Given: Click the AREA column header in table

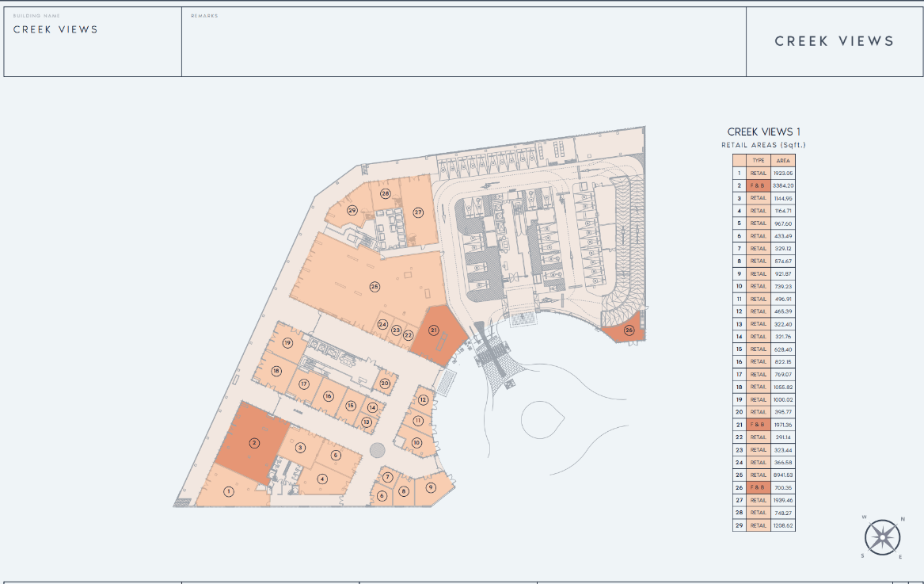Looking at the screenshot, I should click(783, 160).
